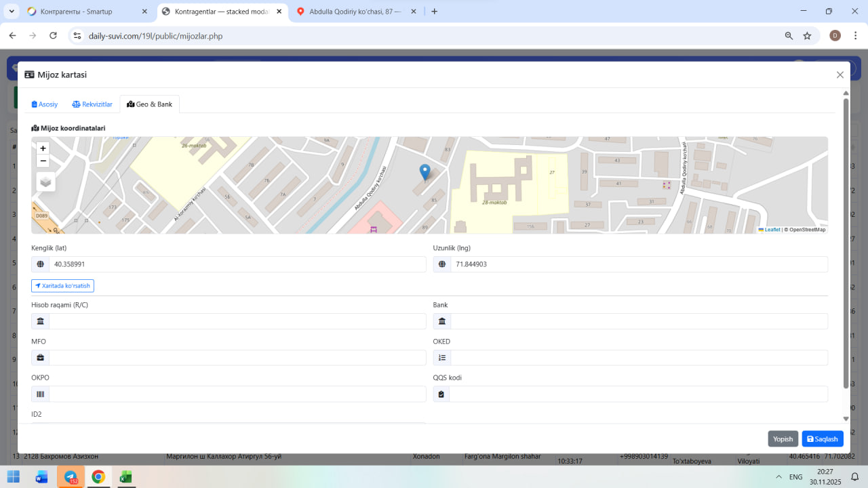868x488 pixels.
Task: Reload the current browser page
Action: click(53, 36)
